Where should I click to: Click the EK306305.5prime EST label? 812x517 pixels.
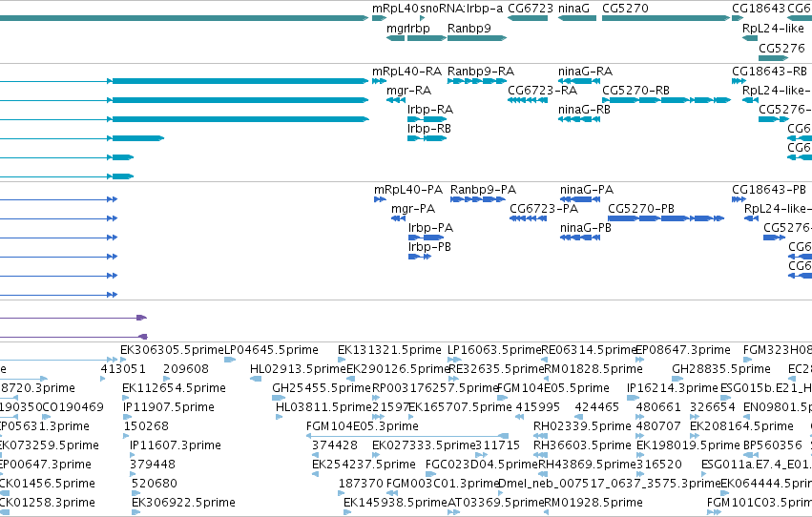[x=172, y=350]
